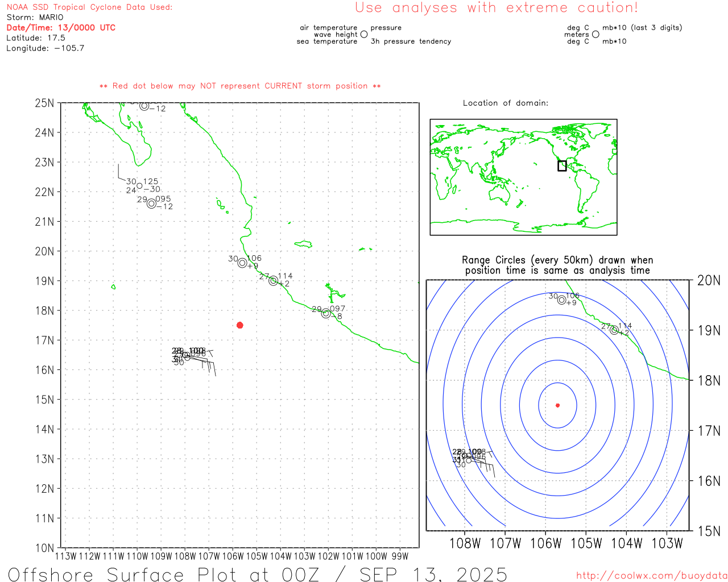Click station 114 marker in range circles inset
This screenshot has width=728, height=582.
point(614,330)
